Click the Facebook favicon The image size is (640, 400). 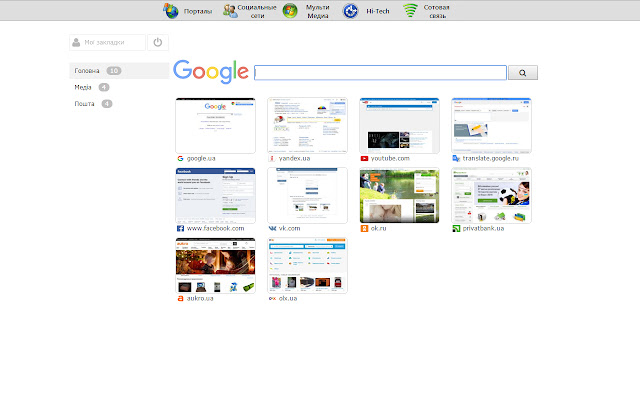pos(180,229)
